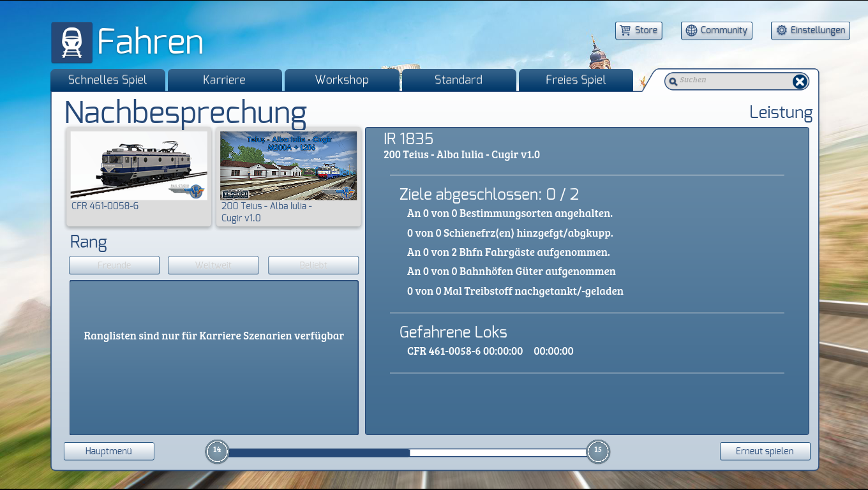Switch to the Schnelles Spiel tab
The height and width of the screenshot is (490, 868).
[x=108, y=80]
